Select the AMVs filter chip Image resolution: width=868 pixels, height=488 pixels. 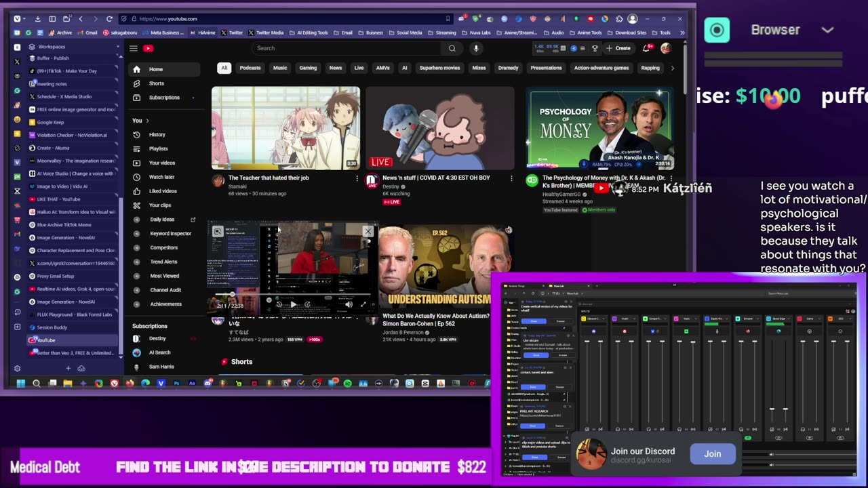click(383, 68)
